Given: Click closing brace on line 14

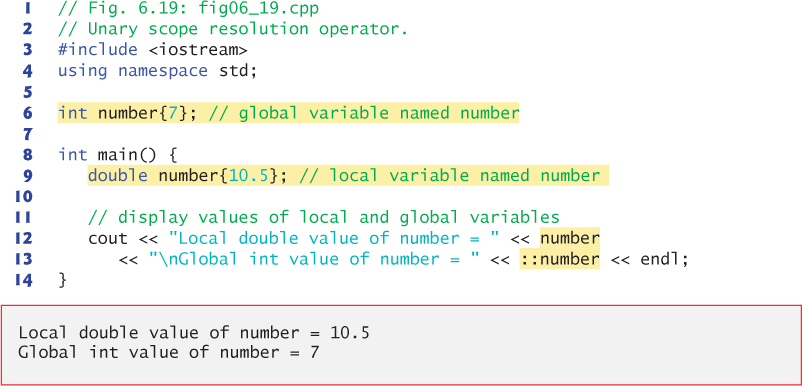Looking at the screenshot, I should [x=62, y=280].
